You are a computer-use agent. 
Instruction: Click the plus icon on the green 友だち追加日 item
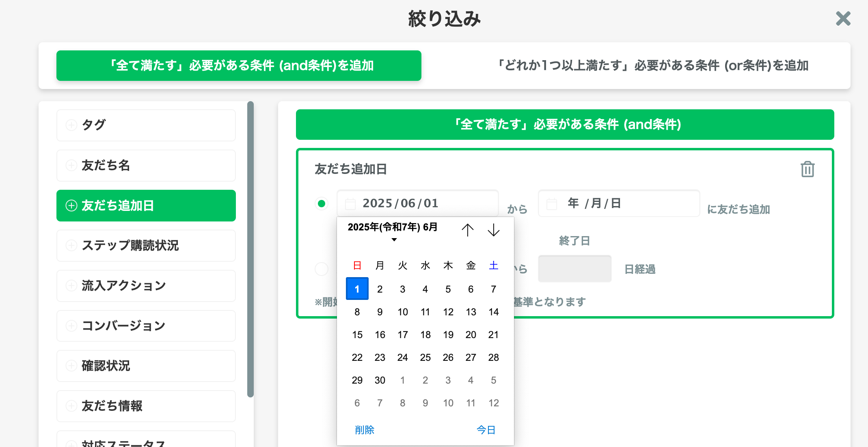[x=72, y=206]
